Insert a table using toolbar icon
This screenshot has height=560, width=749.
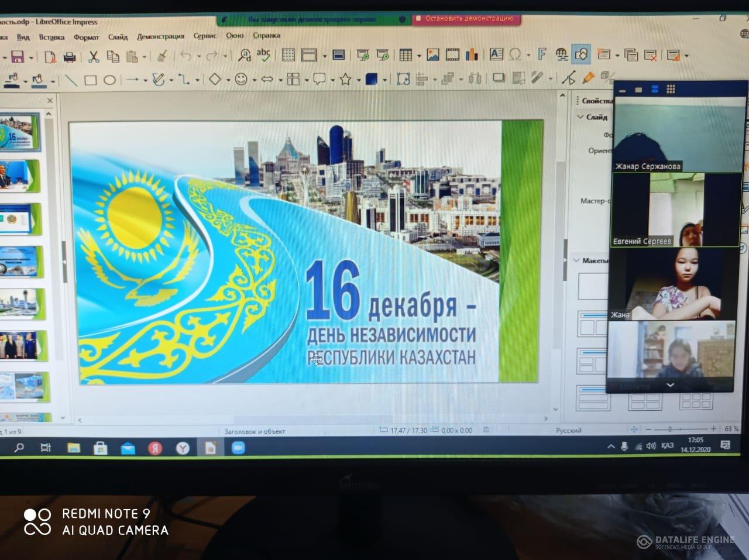coord(406,55)
